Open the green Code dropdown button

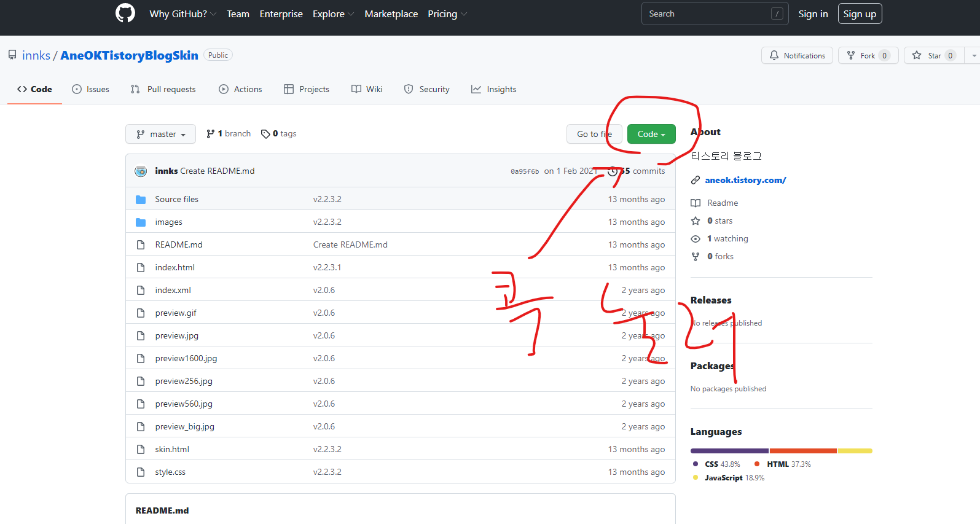[x=651, y=134]
